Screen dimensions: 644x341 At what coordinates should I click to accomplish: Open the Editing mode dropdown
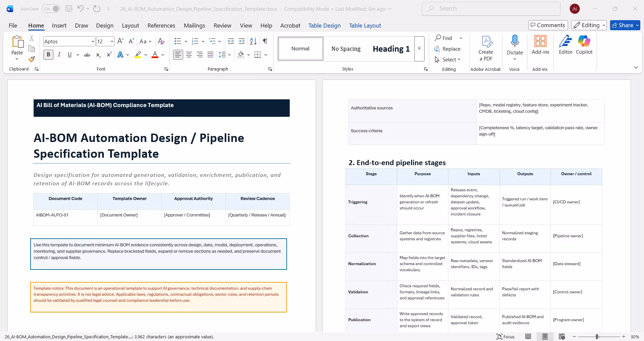(589, 25)
